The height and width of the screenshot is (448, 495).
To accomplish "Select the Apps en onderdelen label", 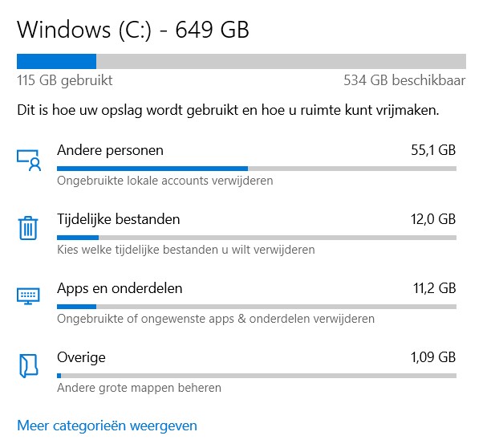I will pyautogui.click(x=120, y=288).
